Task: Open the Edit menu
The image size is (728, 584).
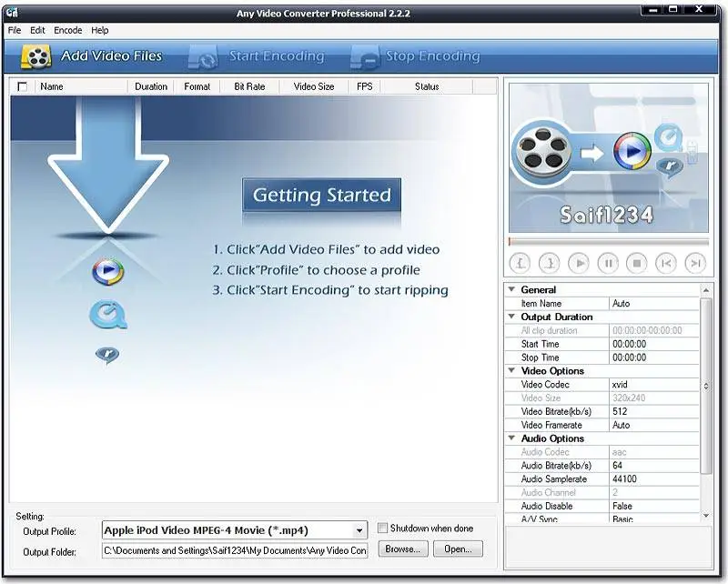Action: tap(37, 30)
